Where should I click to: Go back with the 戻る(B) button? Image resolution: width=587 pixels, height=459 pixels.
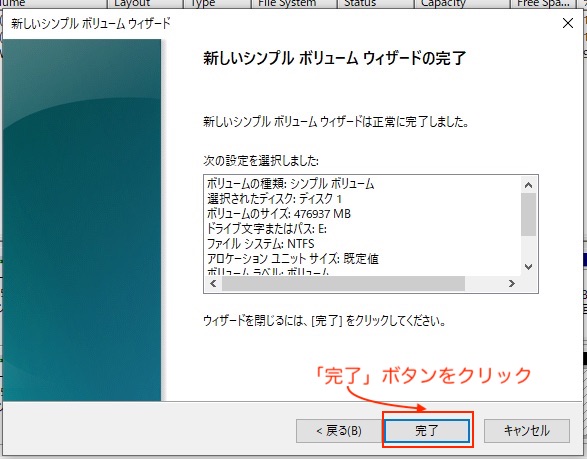(x=339, y=431)
